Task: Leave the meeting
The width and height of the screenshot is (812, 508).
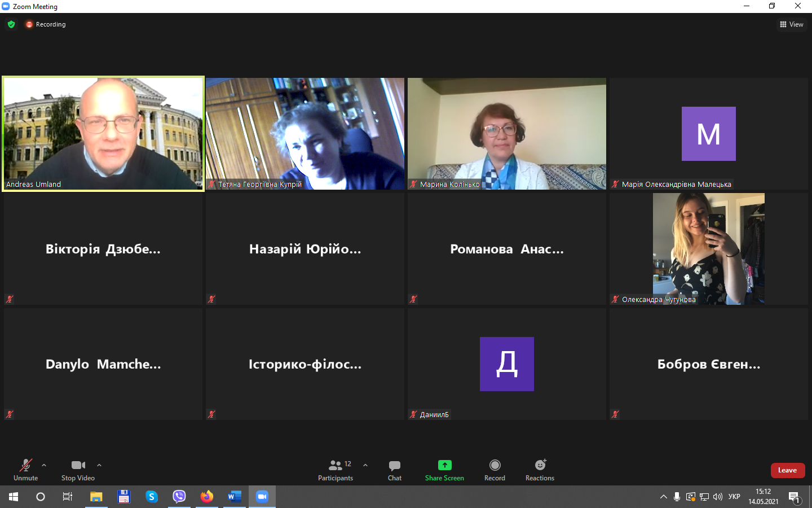Action: (x=787, y=470)
